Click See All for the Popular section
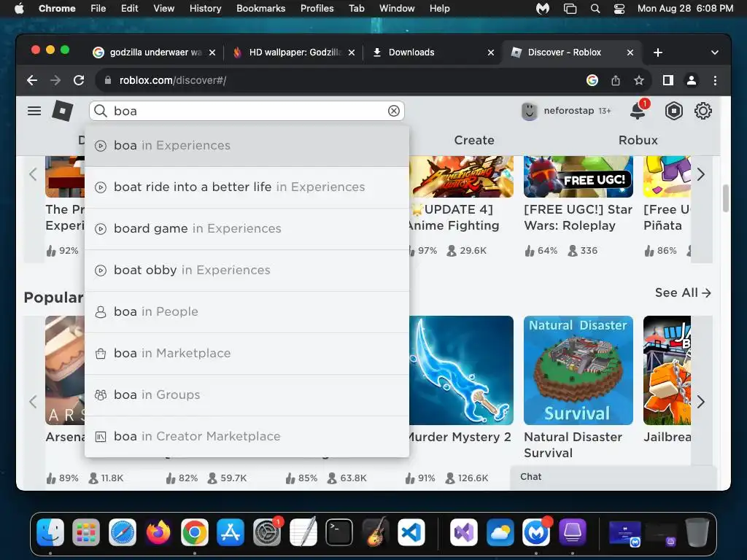 pos(683,292)
